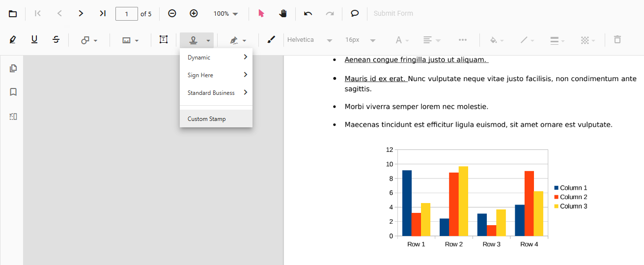Select the ink brush drawing tool
The width and height of the screenshot is (644, 265).
coord(271,40)
